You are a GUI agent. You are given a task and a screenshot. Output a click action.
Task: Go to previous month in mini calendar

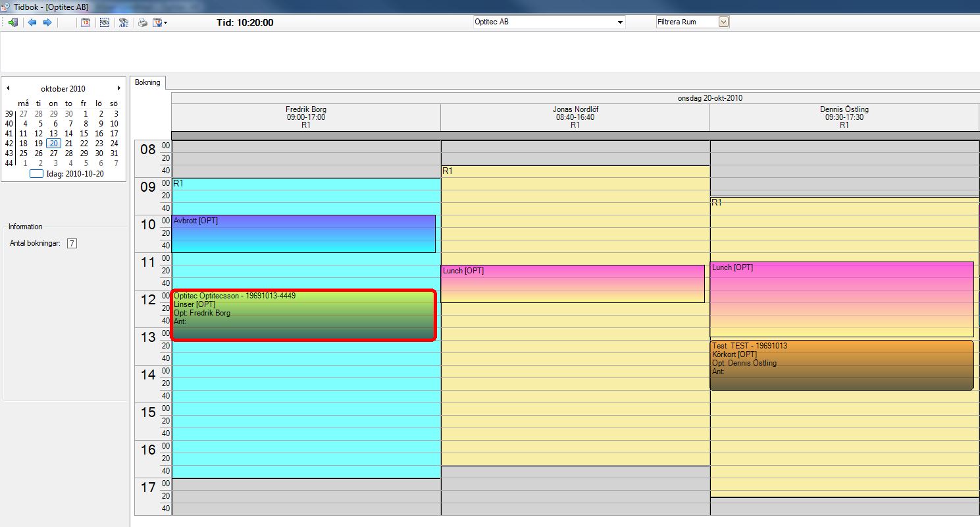click(x=8, y=88)
